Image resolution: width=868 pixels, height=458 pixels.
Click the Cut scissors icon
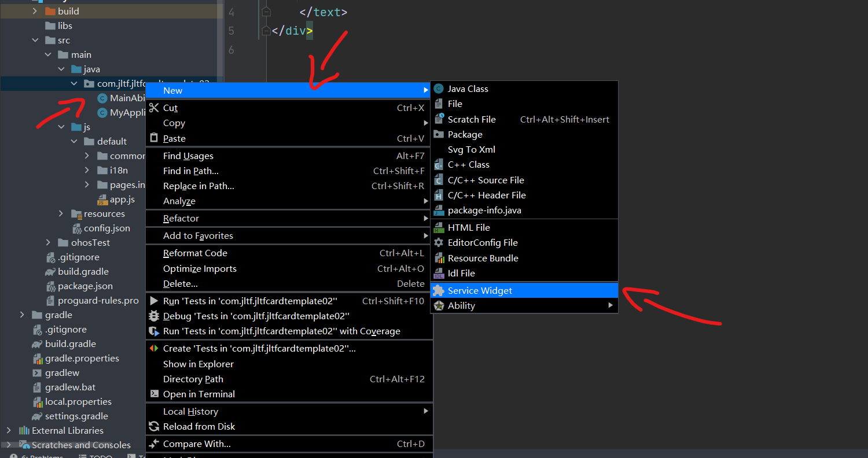[x=154, y=108]
